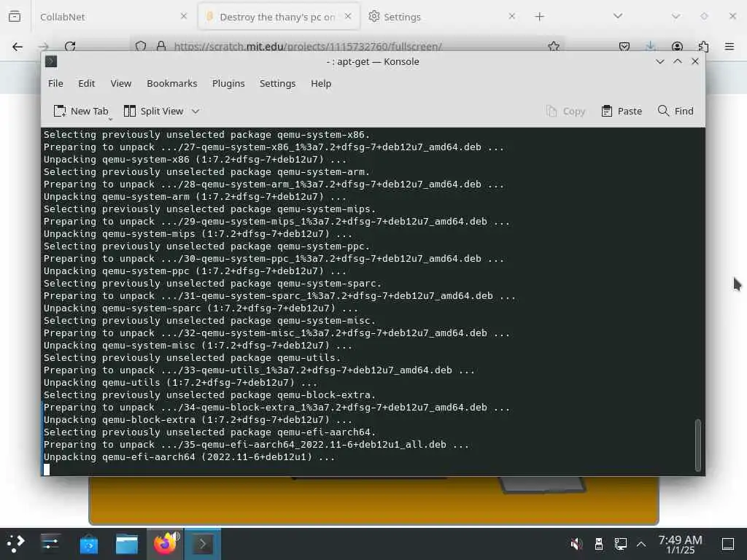Click the muted volume tray icon
Screen dimensions: 747x560
click(x=576, y=544)
